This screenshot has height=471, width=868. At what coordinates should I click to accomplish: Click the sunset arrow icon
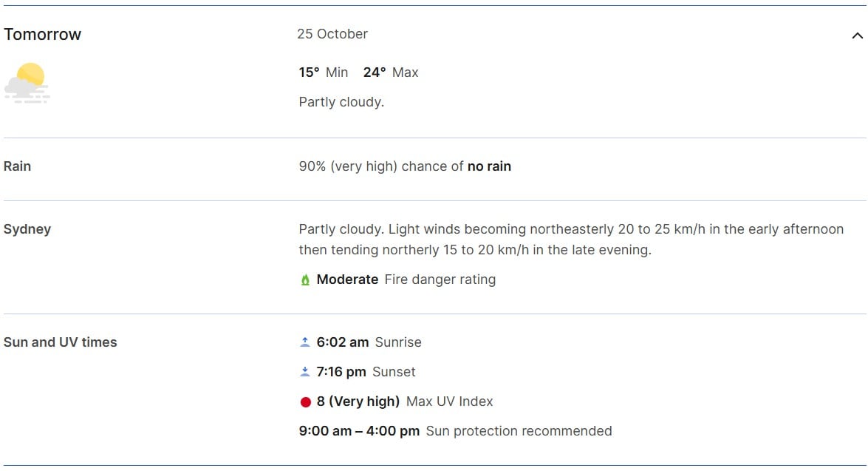(x=305, y=372)
